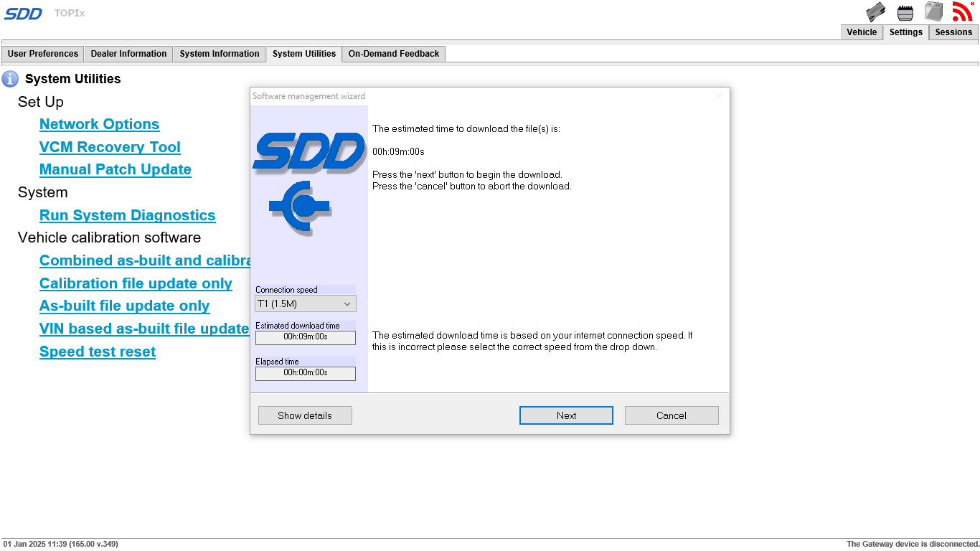Click the Gateway device disconnected status message
Viewport: 980px width, 551px height.
pos(913,544)
